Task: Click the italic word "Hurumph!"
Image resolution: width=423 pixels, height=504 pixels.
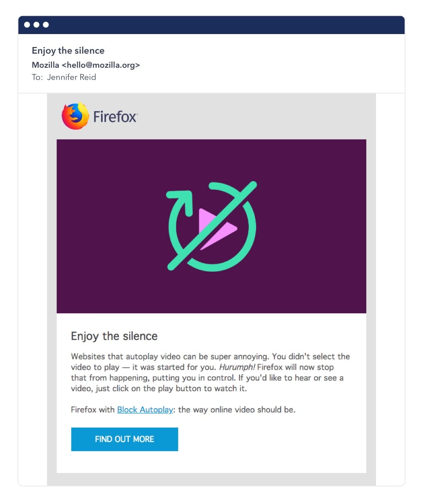Action: 237,367
